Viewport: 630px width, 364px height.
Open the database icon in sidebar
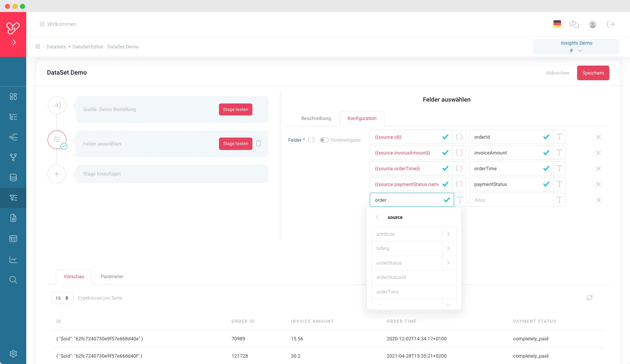[13, 178]
